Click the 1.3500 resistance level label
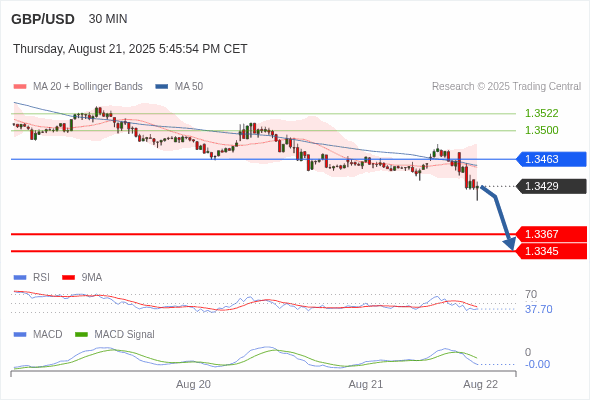590x400 pixels. (541, 130)
